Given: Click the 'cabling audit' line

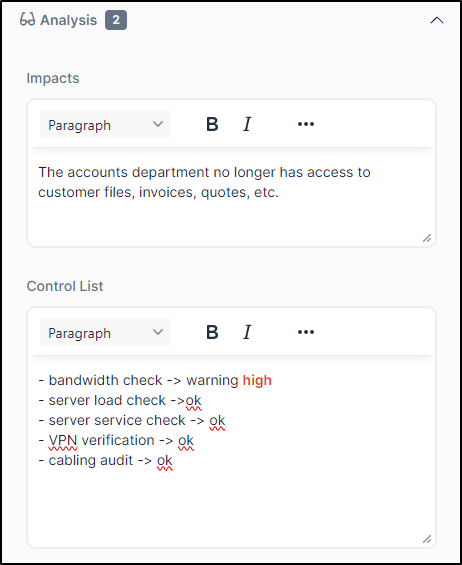Looking at the screenshot, I should pyautogui.click(x=105, y=461).
